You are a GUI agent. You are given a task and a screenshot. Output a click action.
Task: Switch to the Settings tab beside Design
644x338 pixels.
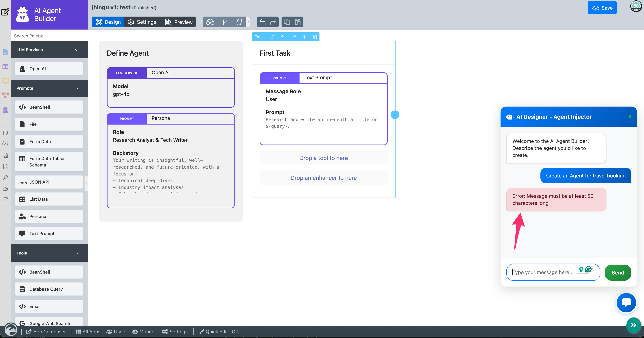click(142, 22)
